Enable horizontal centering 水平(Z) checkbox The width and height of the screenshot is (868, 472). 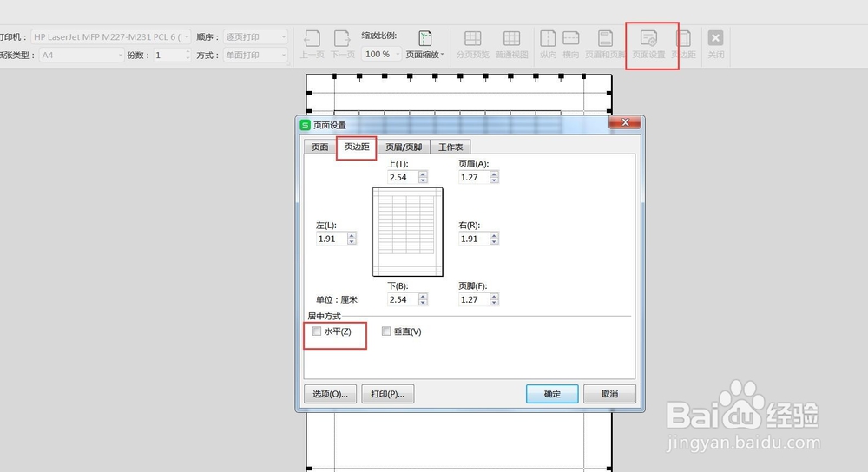pos(317,331)
